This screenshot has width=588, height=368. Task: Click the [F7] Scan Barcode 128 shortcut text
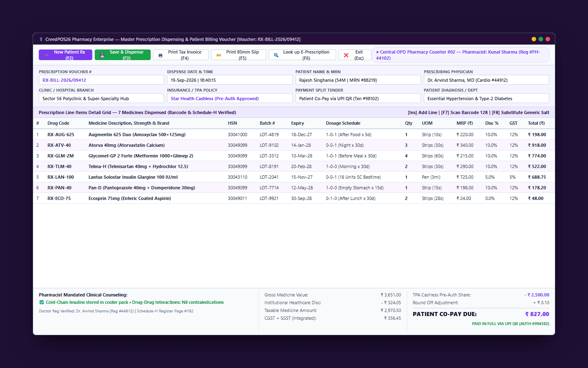464,113
